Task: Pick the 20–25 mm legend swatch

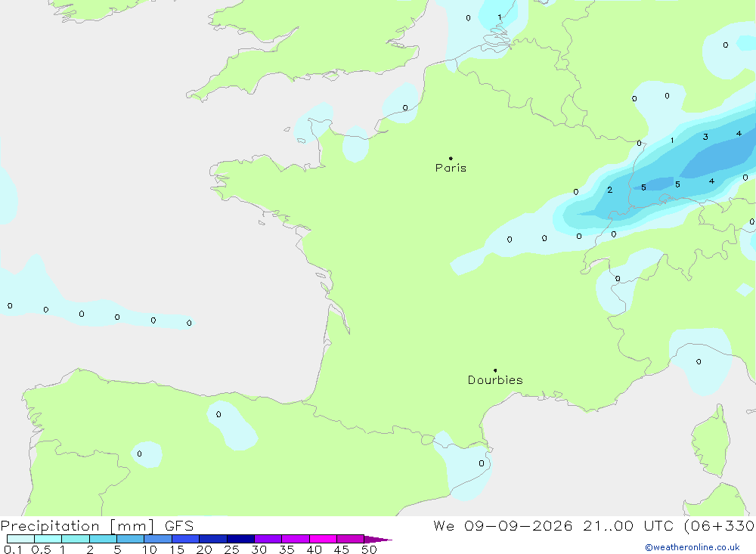Action: click(213, 539)
